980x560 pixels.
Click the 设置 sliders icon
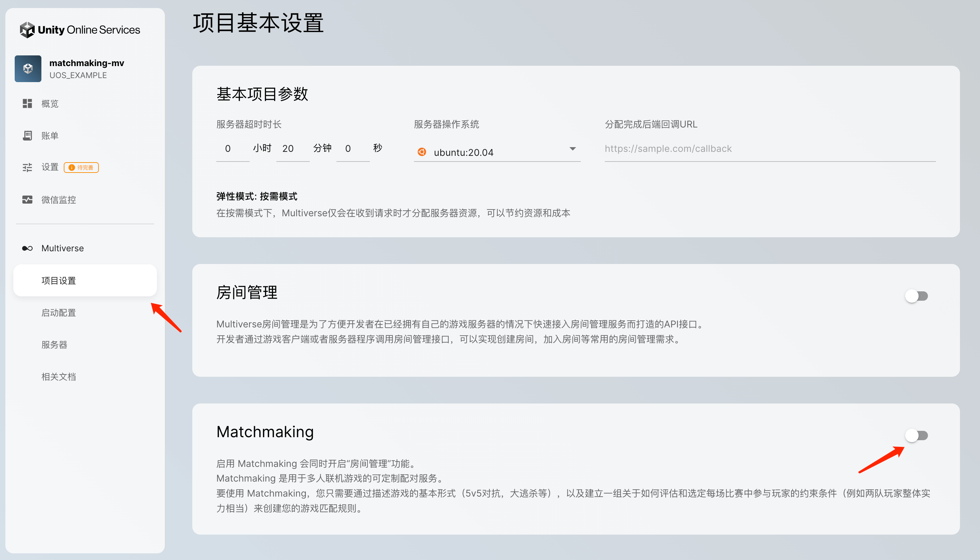[27, 167]
